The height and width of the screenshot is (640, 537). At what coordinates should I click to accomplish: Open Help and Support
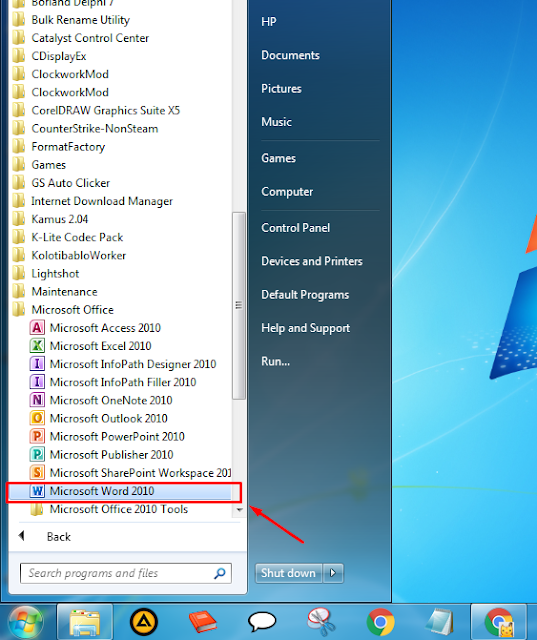(x=305, y=328)
